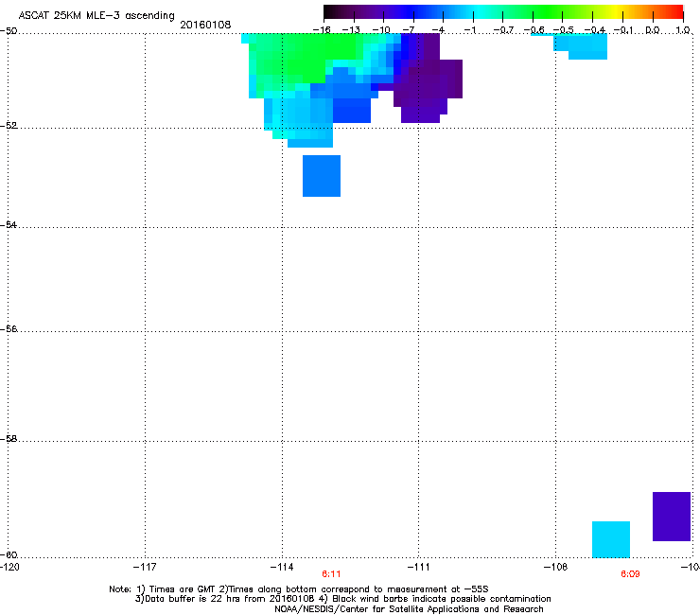Click the -16 color scale label
Viewport: 700px width, 615px height.
pyautogui.click(x=322, y=30)
